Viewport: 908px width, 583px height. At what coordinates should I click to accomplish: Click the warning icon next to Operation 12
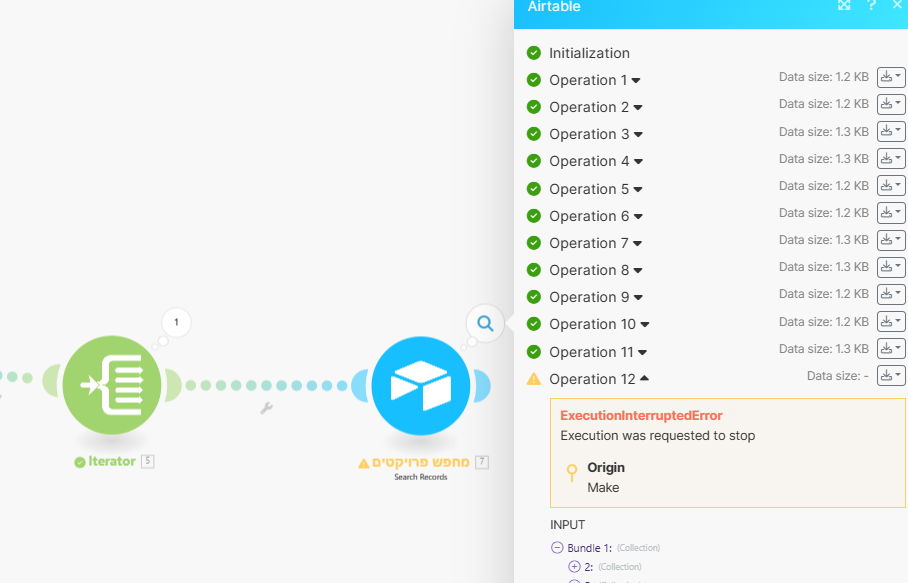pyautogui.click(x=533, y=379)
